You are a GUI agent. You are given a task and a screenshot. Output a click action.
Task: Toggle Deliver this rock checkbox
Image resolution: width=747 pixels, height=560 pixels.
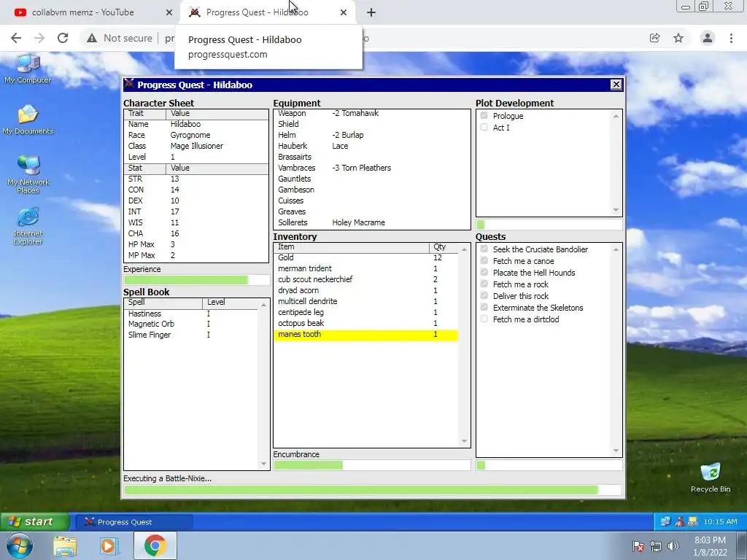484,295
